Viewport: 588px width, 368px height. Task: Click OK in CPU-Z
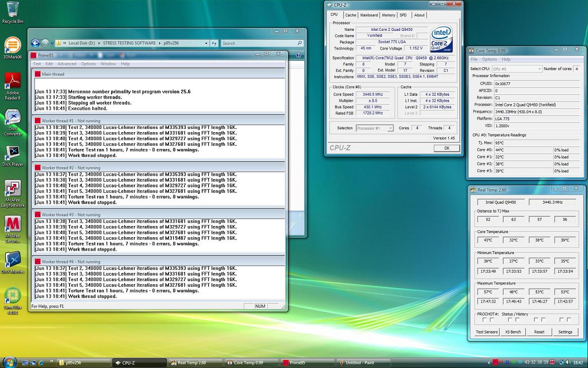447,148
